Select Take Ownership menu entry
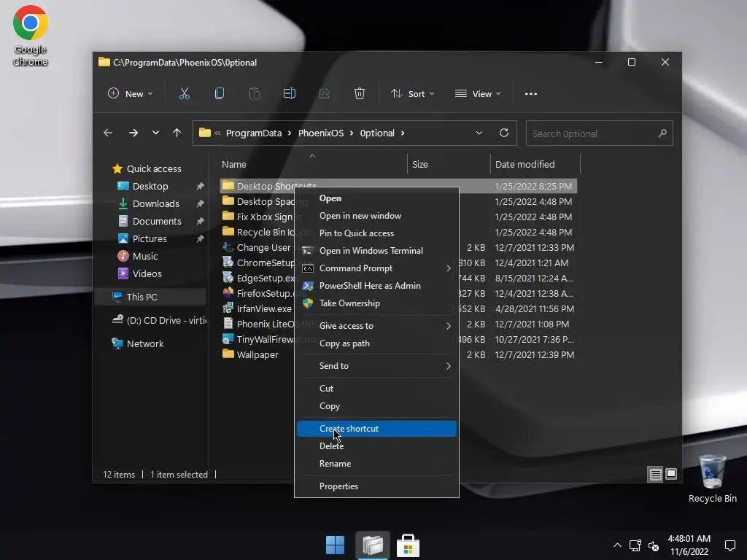This screenshot has height=560, width=747. (x=376, y=303)
